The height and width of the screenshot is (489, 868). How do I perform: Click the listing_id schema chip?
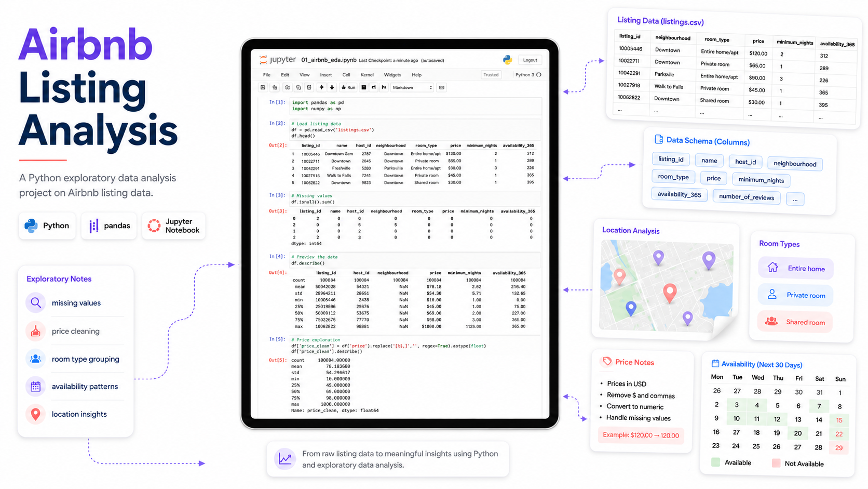pos(671,159)
